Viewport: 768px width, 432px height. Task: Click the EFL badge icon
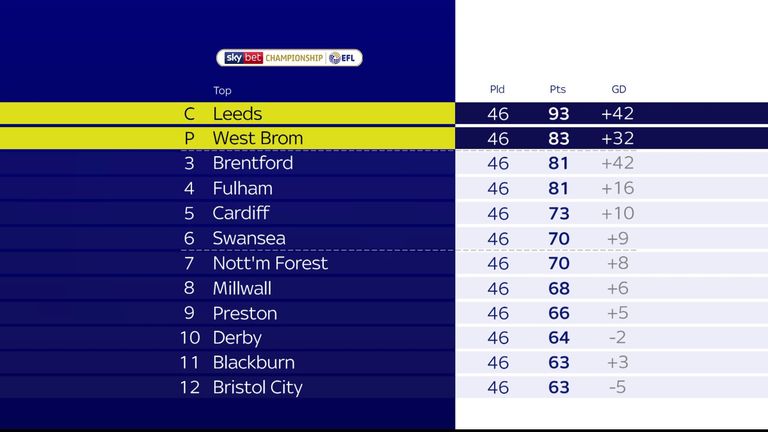pos(335,58)
